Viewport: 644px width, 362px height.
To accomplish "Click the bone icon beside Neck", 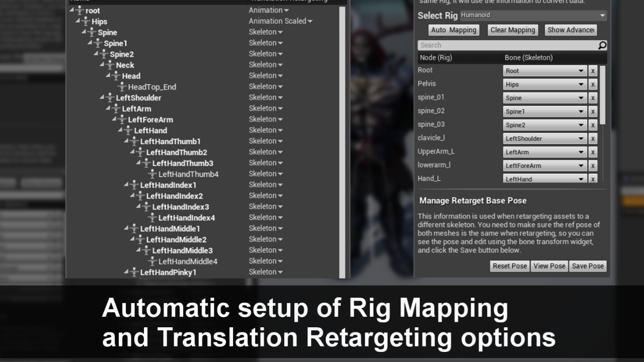I will point(110,65).
